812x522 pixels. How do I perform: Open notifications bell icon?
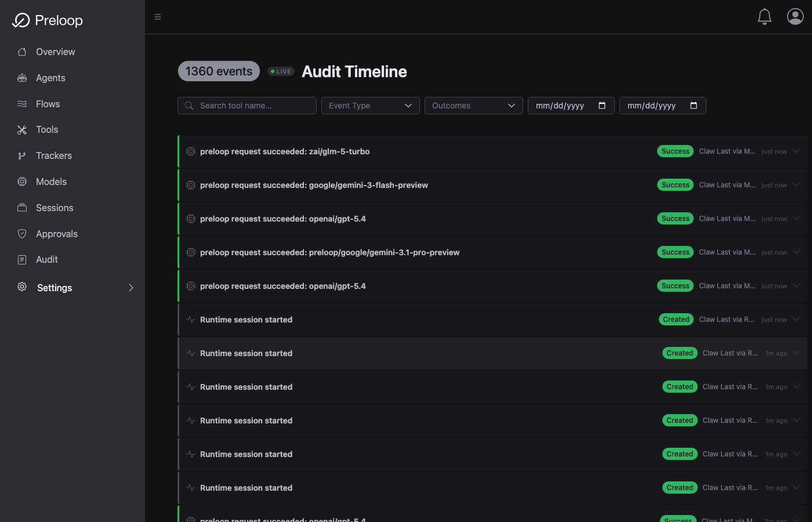coord(764,17)
